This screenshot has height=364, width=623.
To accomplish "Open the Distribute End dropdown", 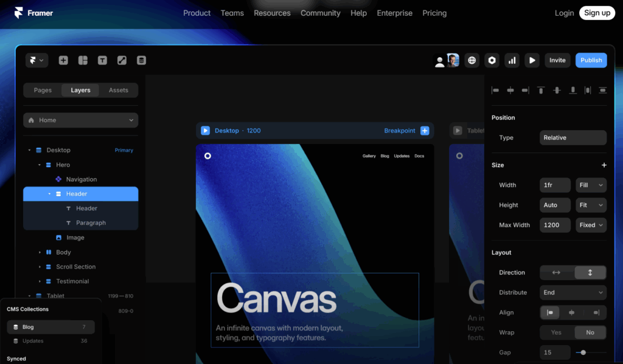I will click(573, 292).
